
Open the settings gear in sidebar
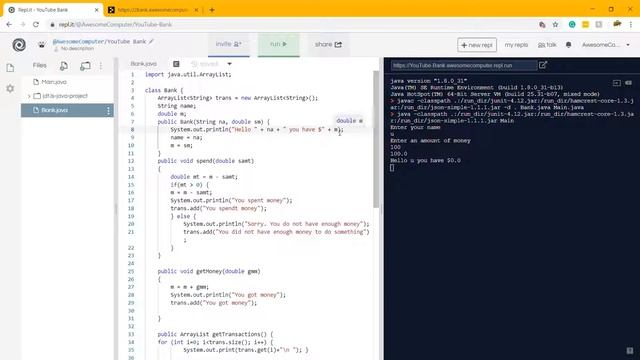[x=10, y=89]
